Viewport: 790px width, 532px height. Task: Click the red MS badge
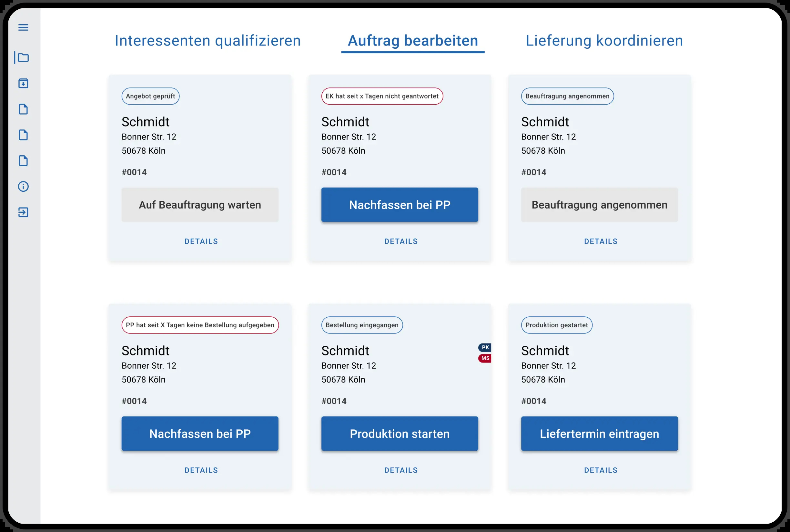[x=485, y=358]
